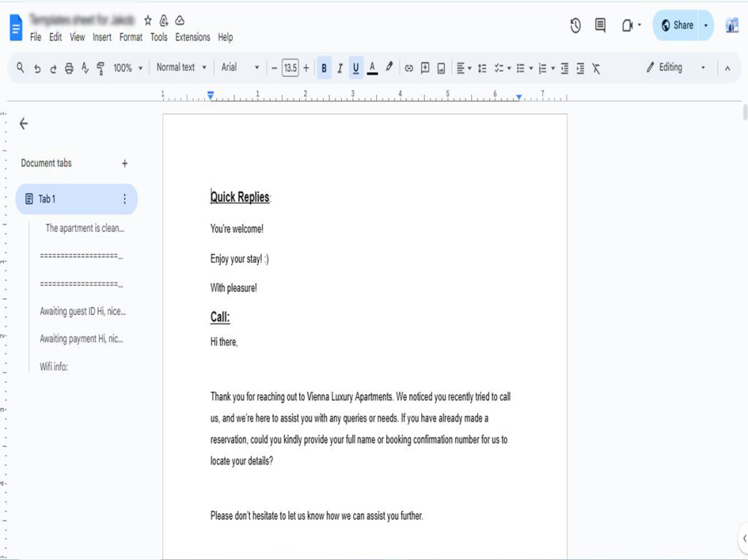Open the search menus magnifier tool
Image resolution: width=748 pixels, height=560 pixels.
20,68
